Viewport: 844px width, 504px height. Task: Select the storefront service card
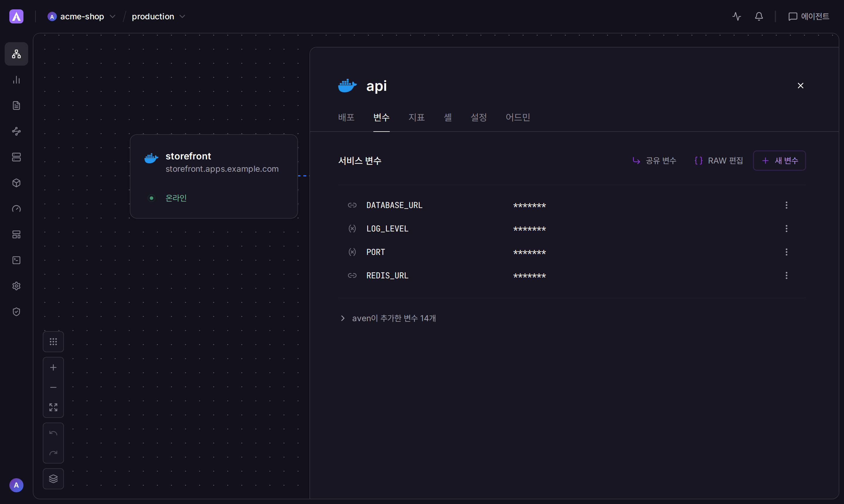tap(214, 176)
